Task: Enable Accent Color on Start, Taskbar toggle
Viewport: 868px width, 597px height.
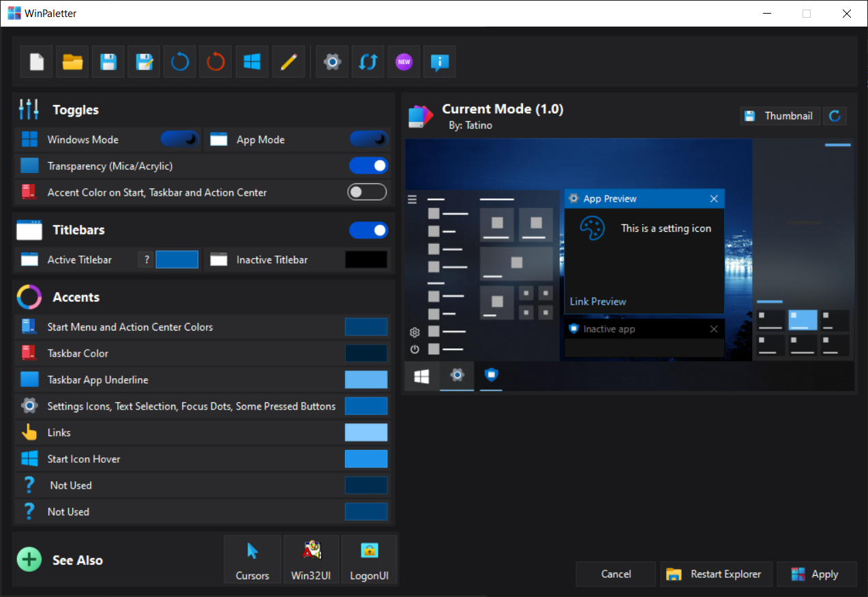Action: (367, 192)
